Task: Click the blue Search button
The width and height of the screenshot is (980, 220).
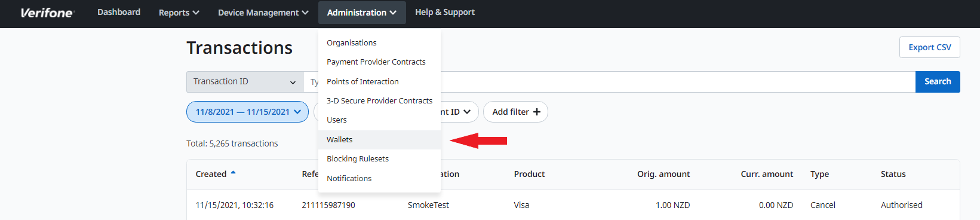Action: (938, 82)
